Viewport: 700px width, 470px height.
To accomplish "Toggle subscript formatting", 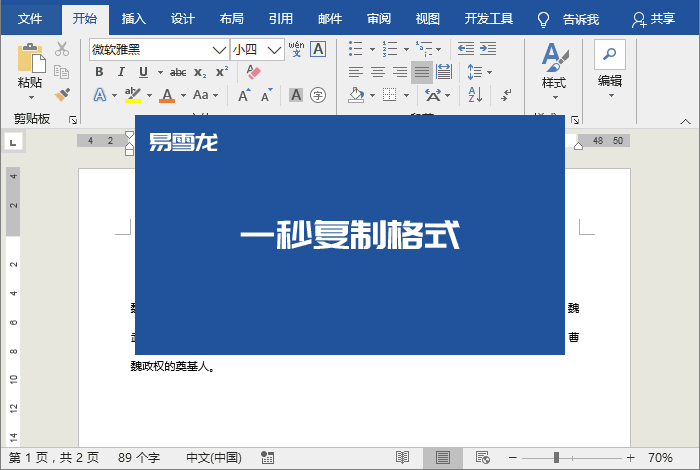I will pyautogui.click(x=200, y=72).
